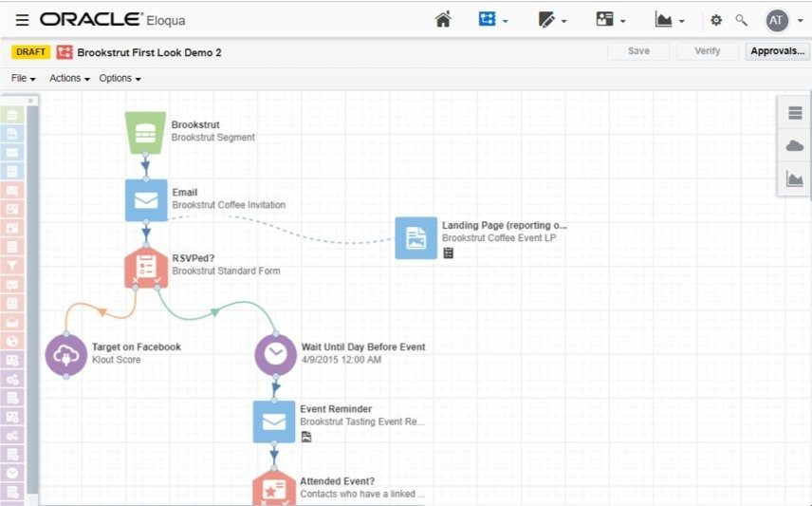
Task: Select blue Form element in palette
Action: [12, 171]
